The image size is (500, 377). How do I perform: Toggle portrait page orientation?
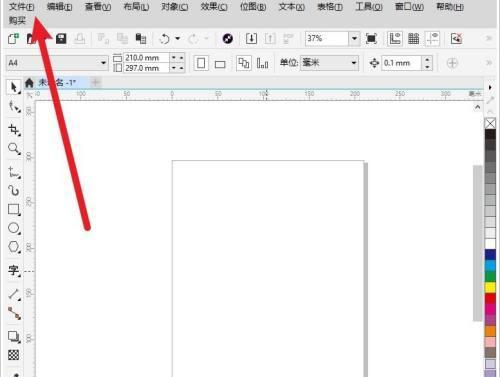(x=201, y=63)
